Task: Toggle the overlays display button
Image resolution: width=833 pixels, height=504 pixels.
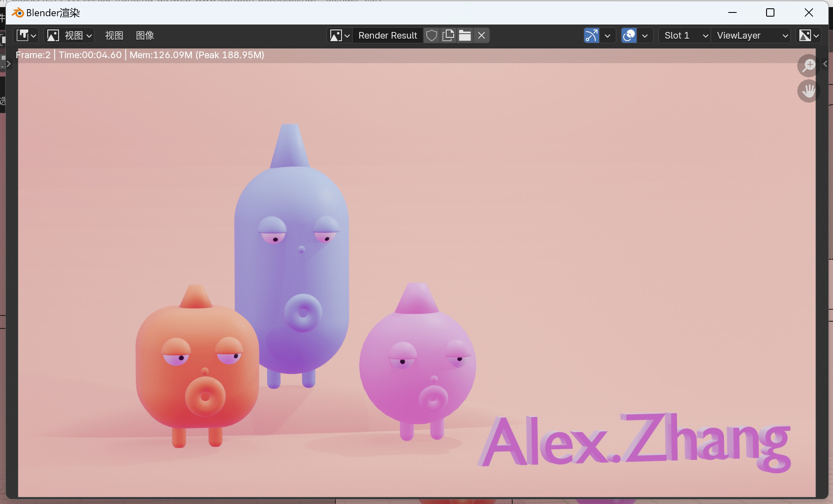Action: coord(629,36)
